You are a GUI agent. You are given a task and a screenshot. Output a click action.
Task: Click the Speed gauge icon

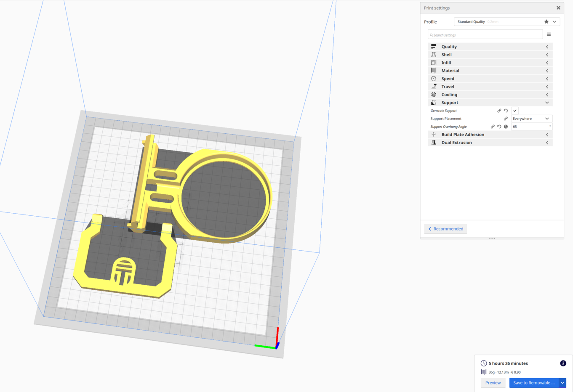[x=434, y=79]
